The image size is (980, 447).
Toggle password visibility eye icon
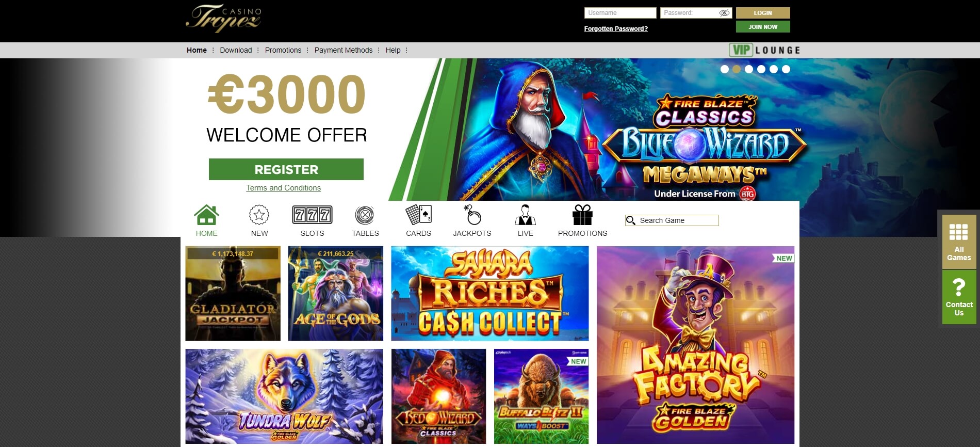tap(724, 13)
